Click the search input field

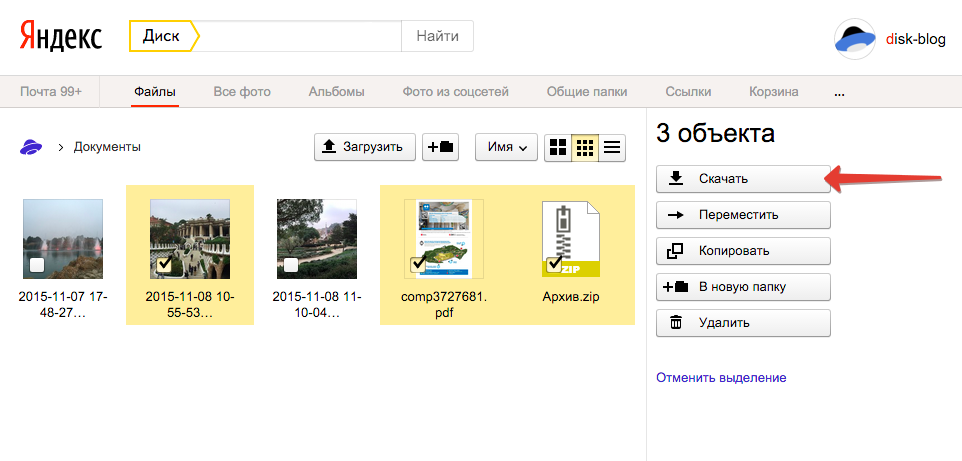point(300,37)
